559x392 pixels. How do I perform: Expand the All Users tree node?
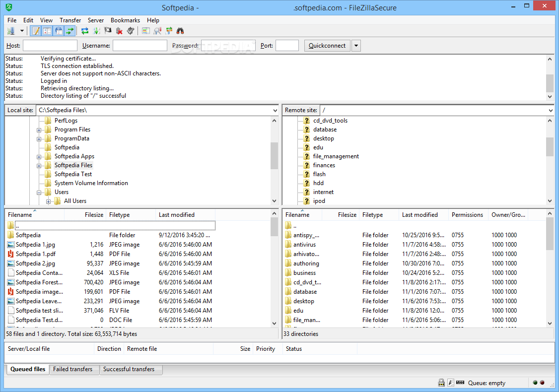pyautogui.click(x=48, y=201)
